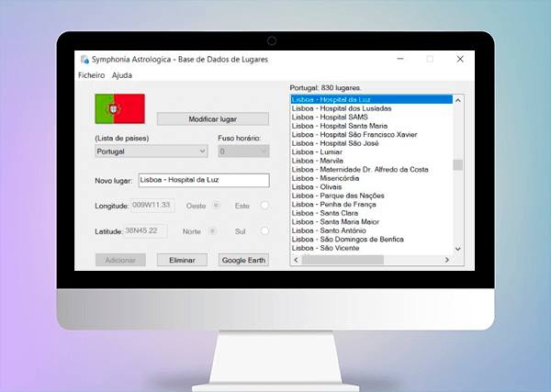Open the Fuso horário dropdown
Viewport: 551px width, 392px height.
tap(243, 151)
